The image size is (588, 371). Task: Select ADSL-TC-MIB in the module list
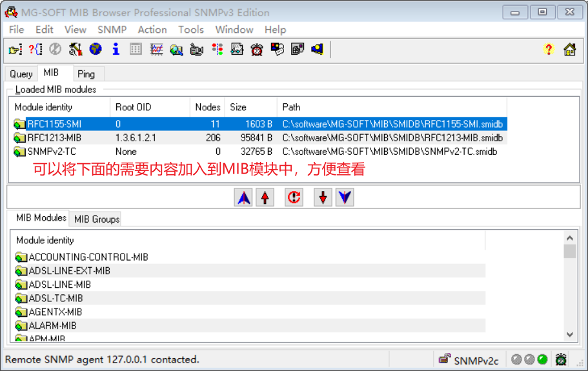(x=250, y=298)
